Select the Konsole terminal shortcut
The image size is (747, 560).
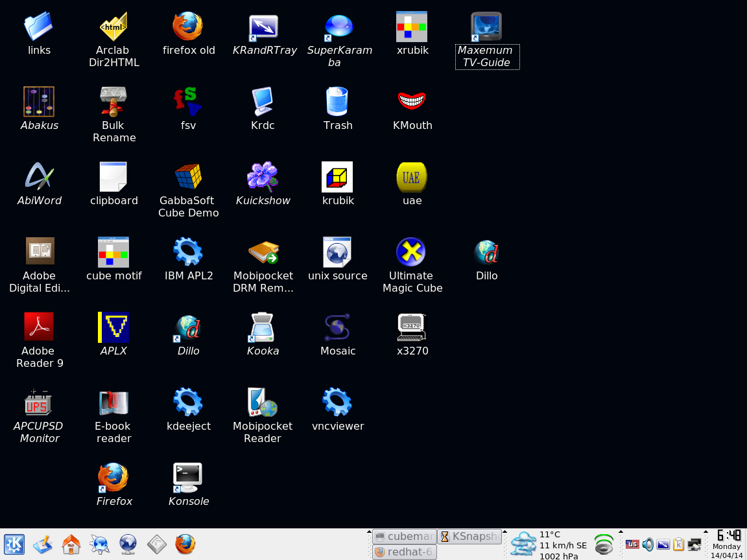[x=188, y=478]
